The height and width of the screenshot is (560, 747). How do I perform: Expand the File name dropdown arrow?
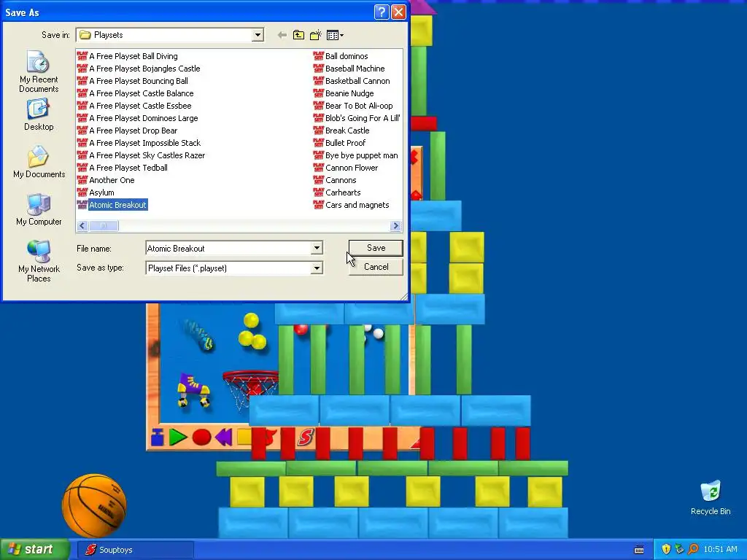pyautogui.click(x=317, y=248)
